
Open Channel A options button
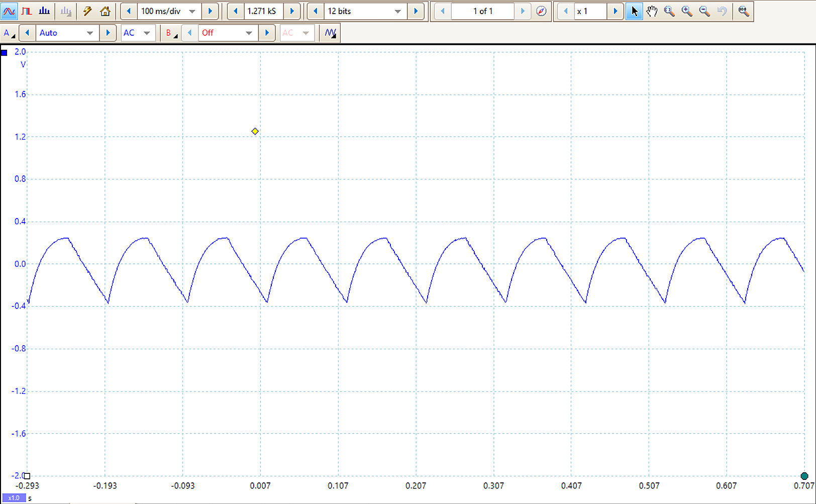(x=9, y=33)
